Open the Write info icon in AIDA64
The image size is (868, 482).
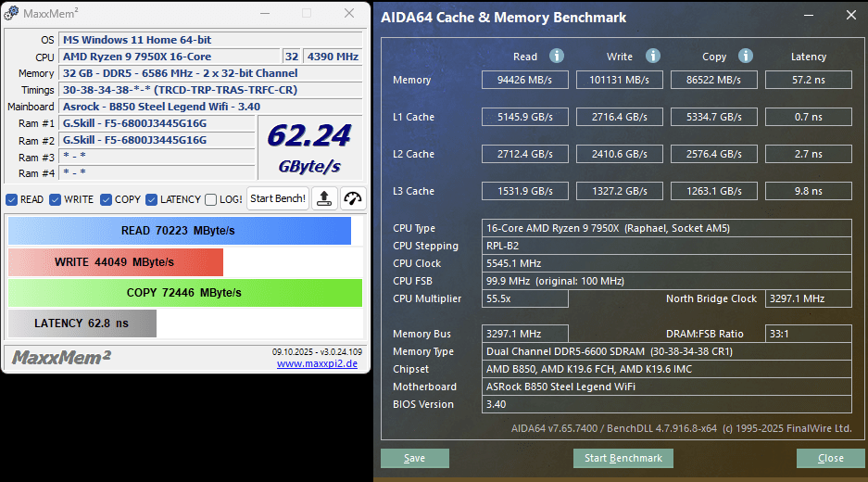[x=653, y=56]
